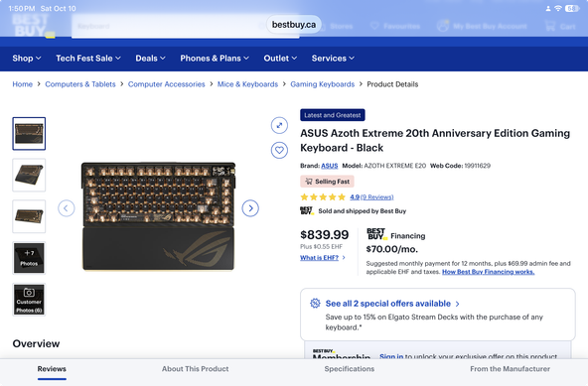Click Sign in for membership offer

[391, 356]
